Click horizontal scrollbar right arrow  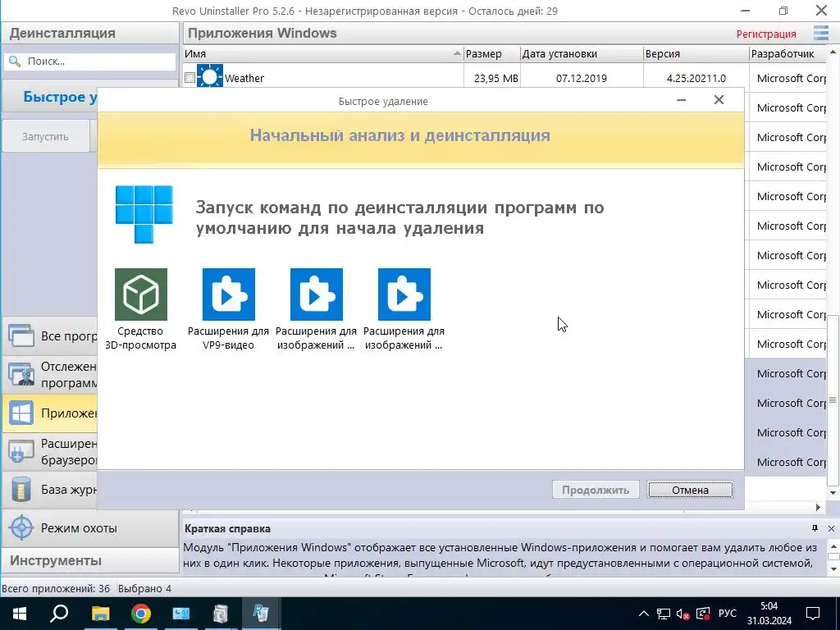(x=818, y=507)
